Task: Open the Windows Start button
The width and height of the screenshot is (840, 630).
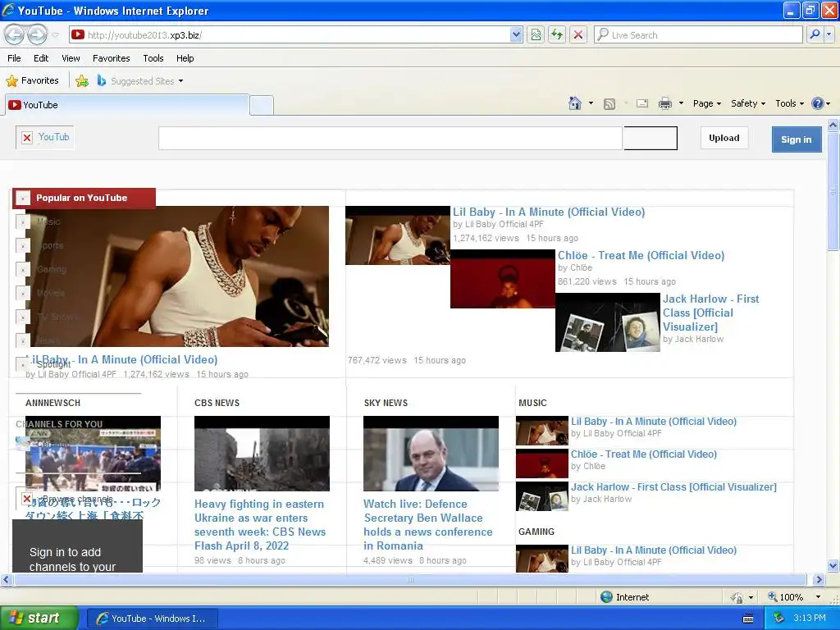Action: tap(39, 619)
